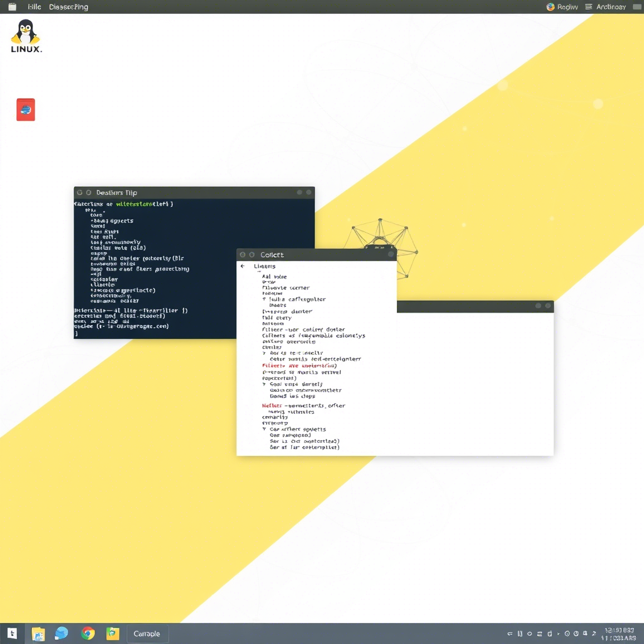Click the first circle button in terminal title bar
Viewport: 644px width, 644px height.
click(80, 192)
